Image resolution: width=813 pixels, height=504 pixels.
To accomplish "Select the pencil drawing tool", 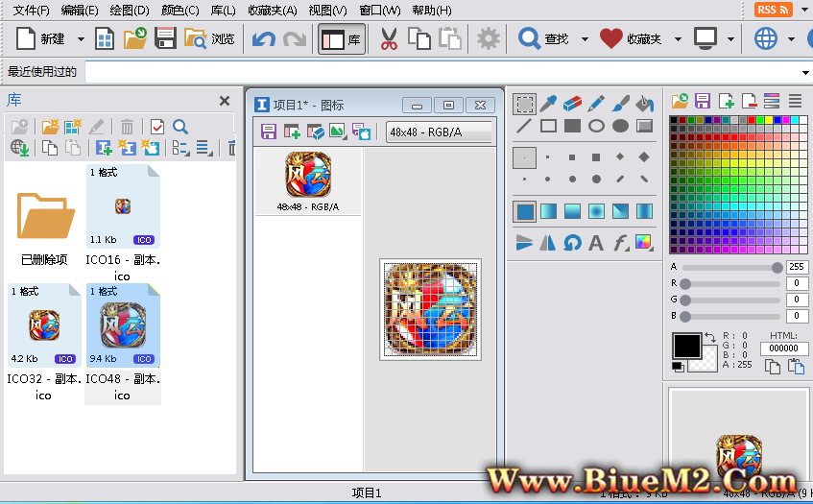I will [596, 104].
